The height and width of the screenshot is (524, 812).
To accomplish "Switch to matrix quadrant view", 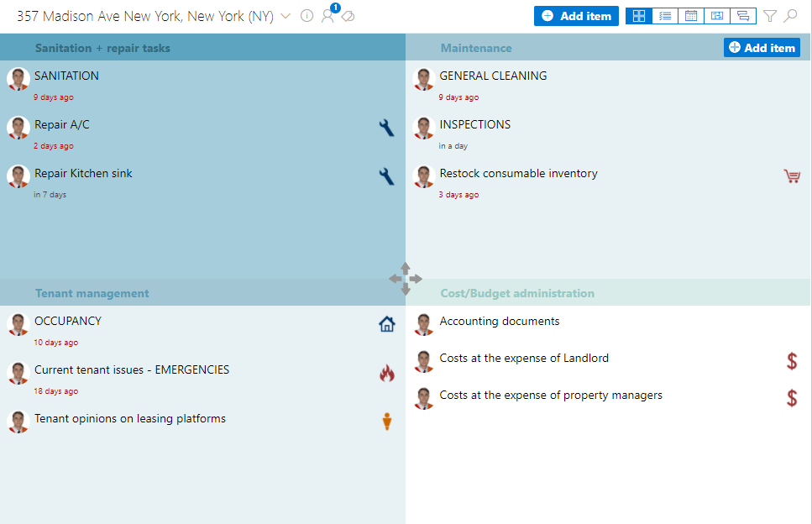I will [638, 16].
